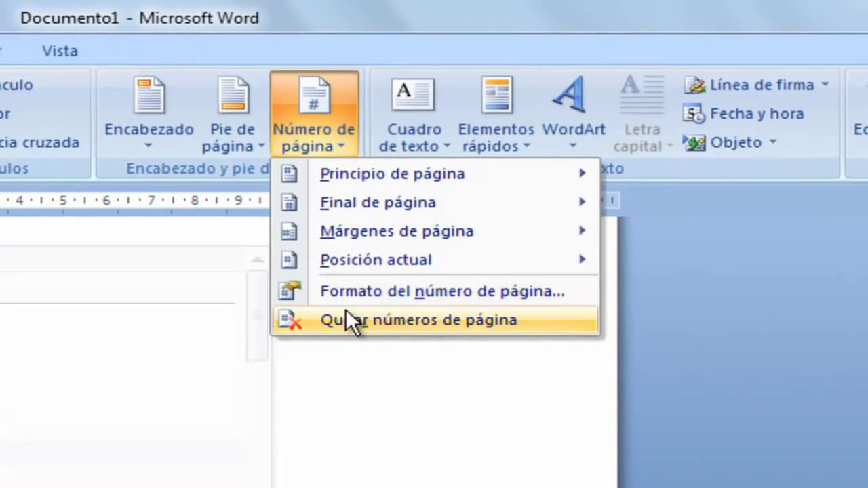
Task: Click the Márgenes de página menu icon
Action: pos(290,231)
